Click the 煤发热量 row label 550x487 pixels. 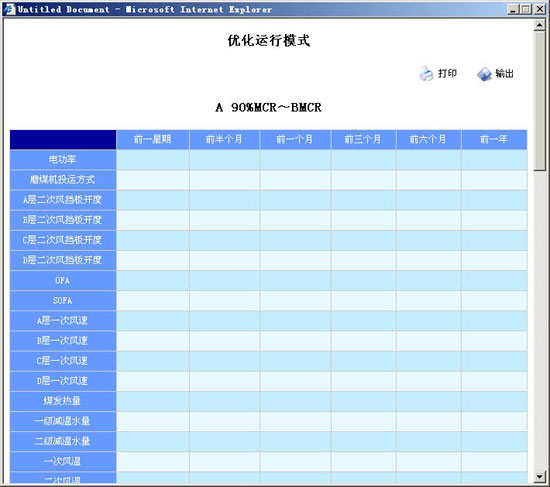coord(63,401)
